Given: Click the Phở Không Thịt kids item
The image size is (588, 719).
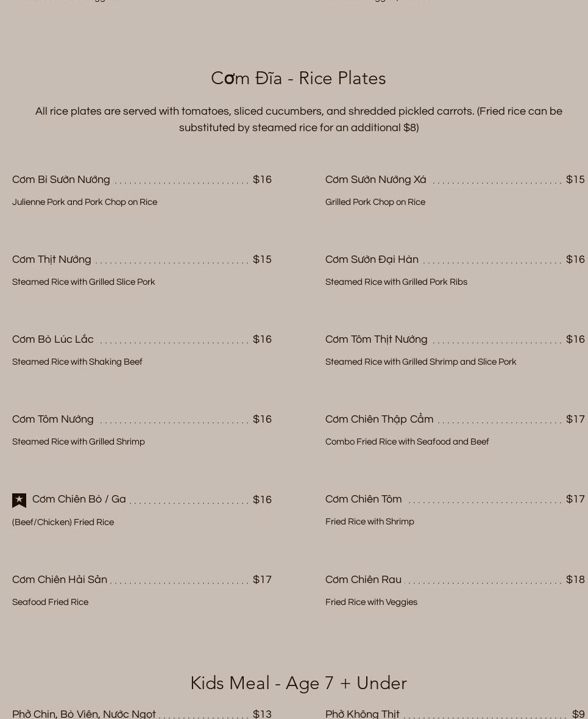Looking at the screenshot, I should [x=363, y=714].
